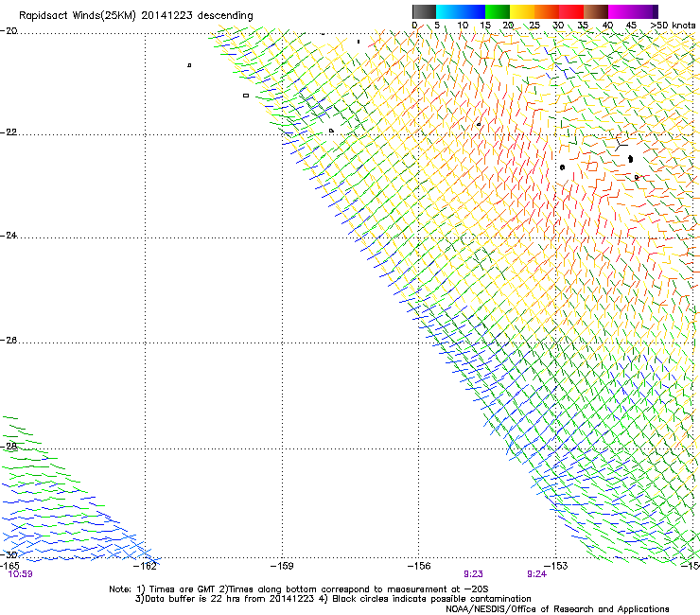Click the -24 latitude axis label
Screen dimensions: 700x615
pos(9,236)
